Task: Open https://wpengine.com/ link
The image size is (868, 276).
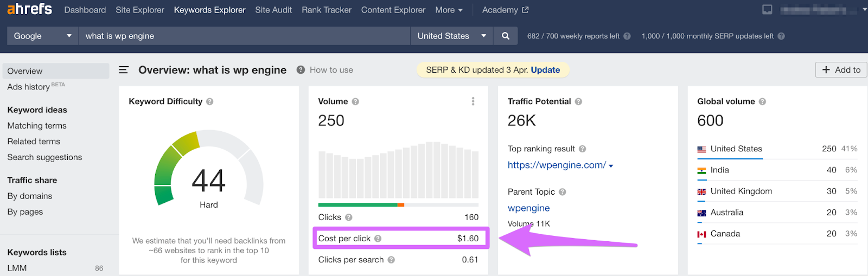Action: point(557,165)
